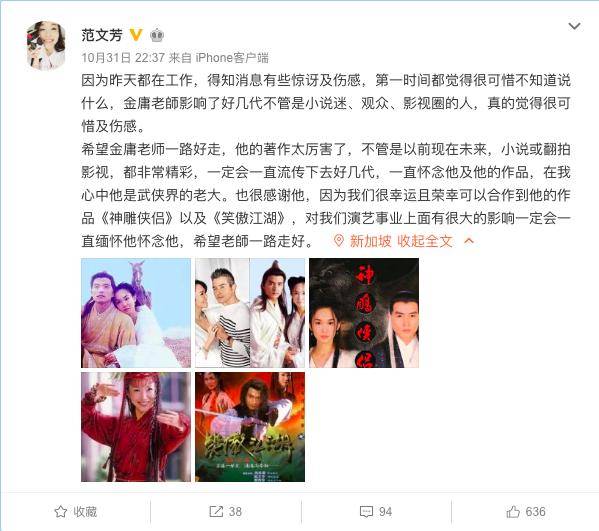Open the red costume woman photo
The height and width of the screenshot is (531, 599).
pyautogui.click(x=136, y=427)
